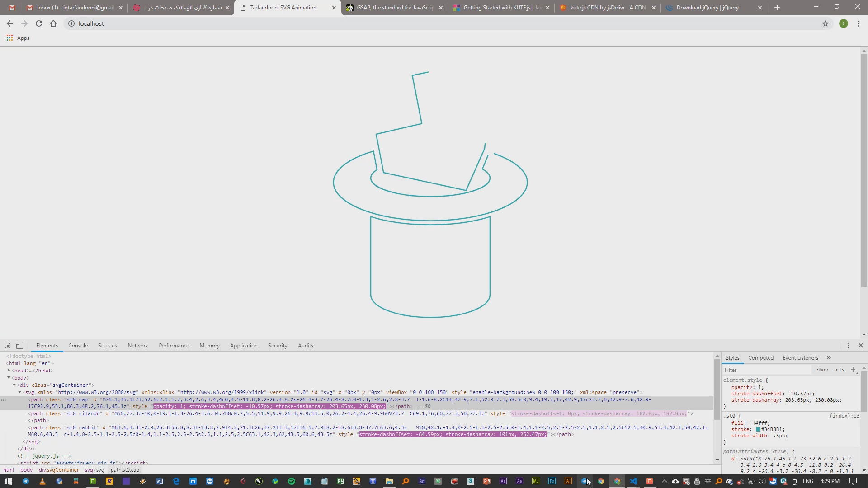
Task: Toggle the .cls class editor
Action: 839,370
